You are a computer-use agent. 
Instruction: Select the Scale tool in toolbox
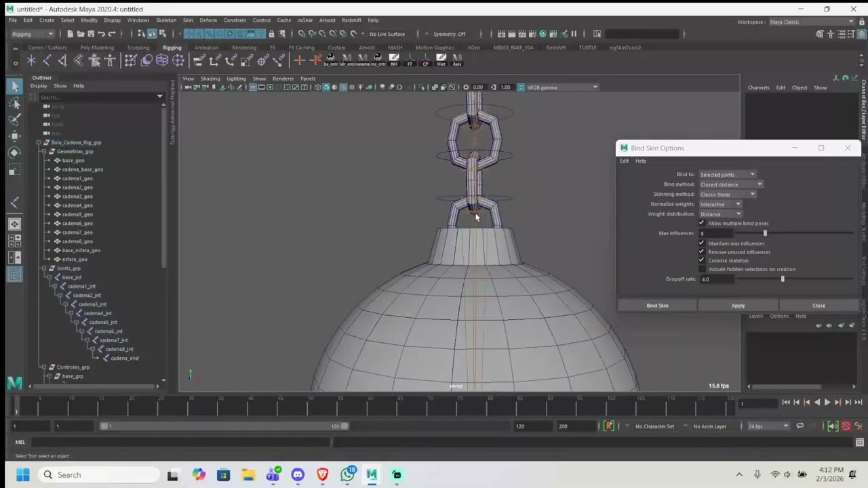(x=14, y=169)
